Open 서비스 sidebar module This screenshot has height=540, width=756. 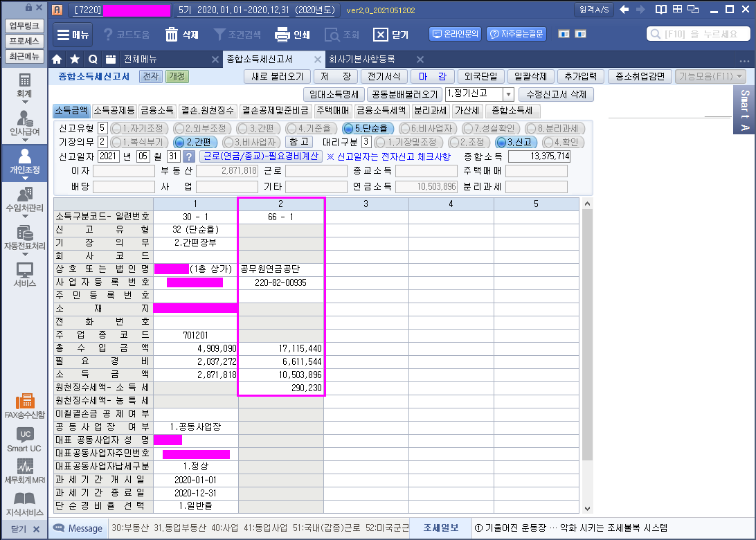click(x=25, y=275)
